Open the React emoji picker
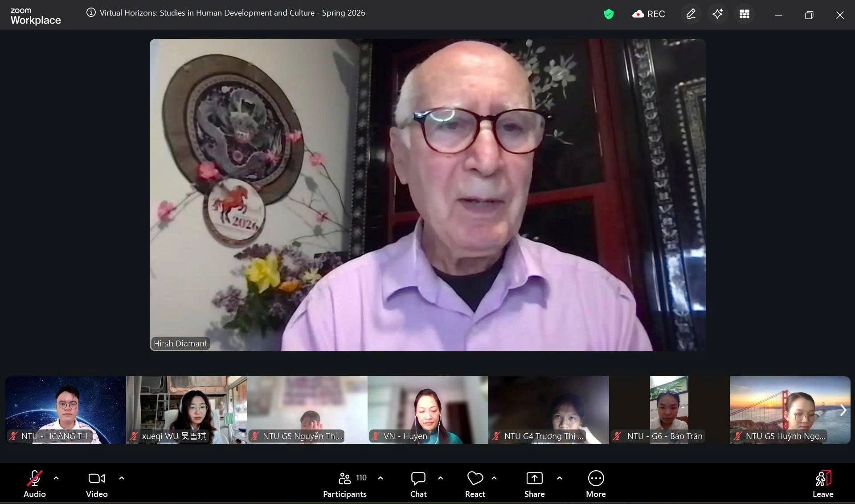The image size is (855, 504). (475, 484)
